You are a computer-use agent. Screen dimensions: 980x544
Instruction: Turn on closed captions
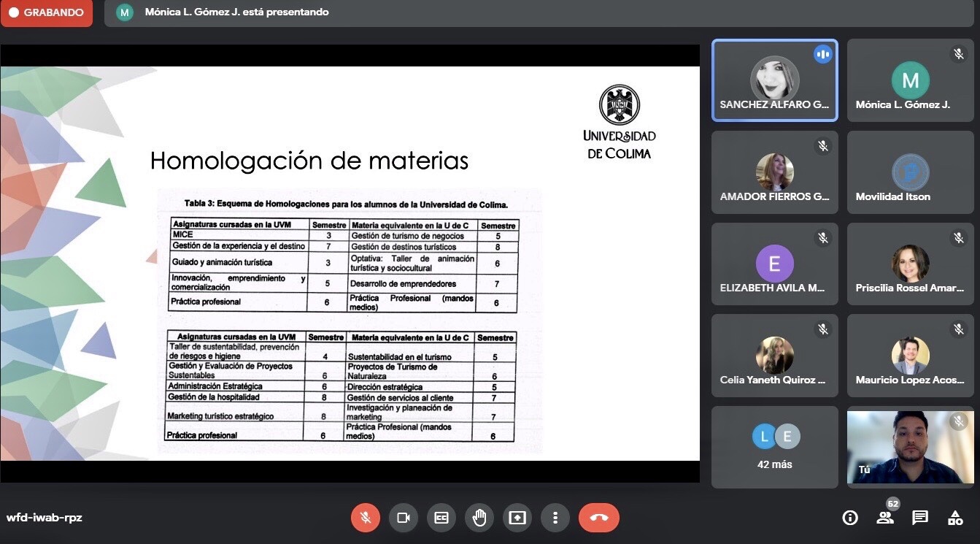point(441,518)
